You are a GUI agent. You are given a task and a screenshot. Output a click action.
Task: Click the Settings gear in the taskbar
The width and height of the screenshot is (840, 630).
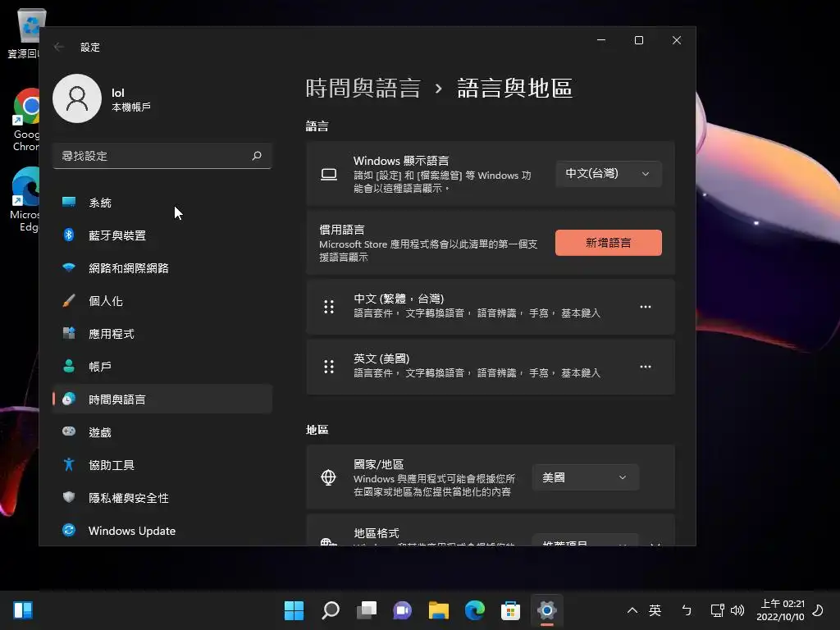pos(547,610)
